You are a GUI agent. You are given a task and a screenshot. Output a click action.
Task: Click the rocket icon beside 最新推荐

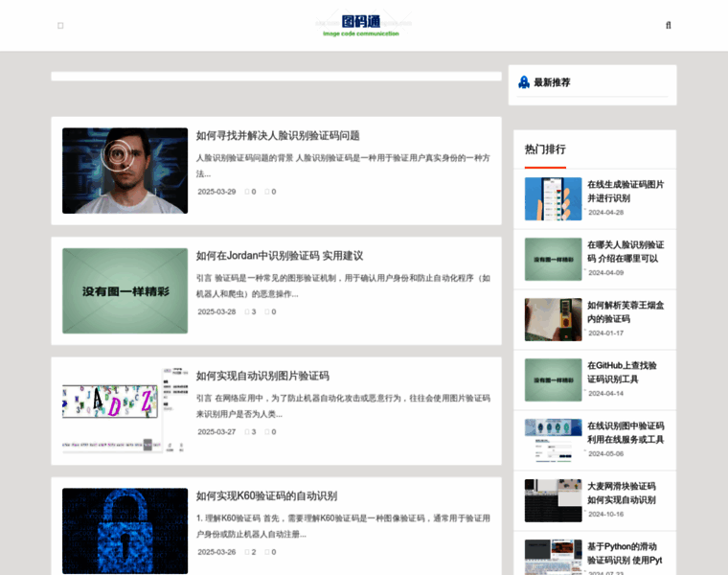(524, 83)
